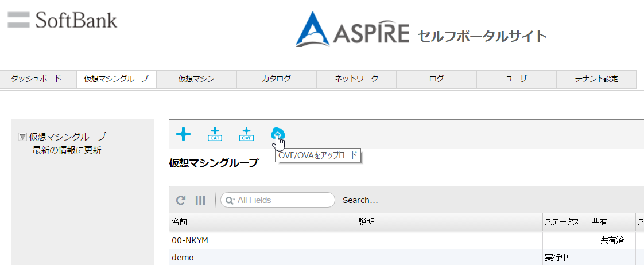Select the 00-NKYM row
The height and width of the screenshot is (265, 644).
(406, 240)
